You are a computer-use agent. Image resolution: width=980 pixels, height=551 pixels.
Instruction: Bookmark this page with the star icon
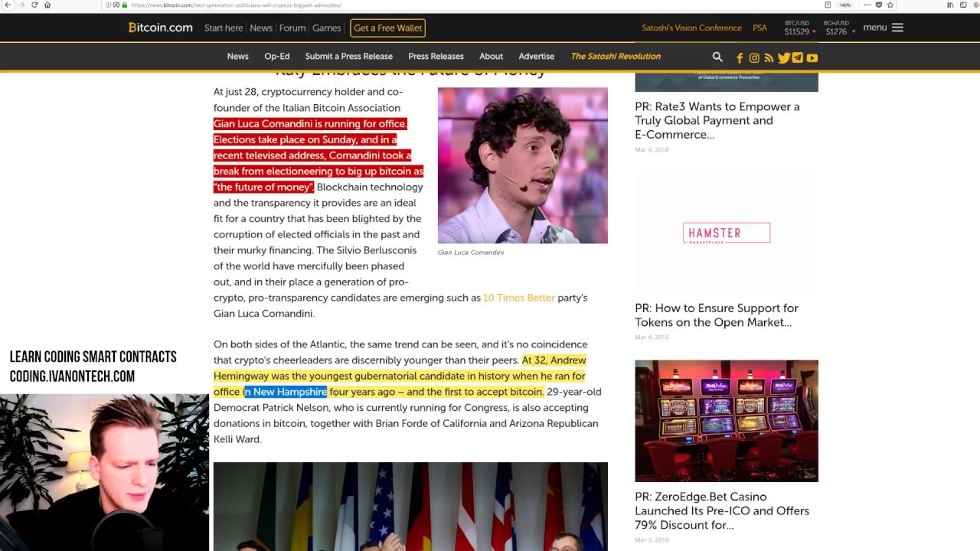[x=890, y=5]
